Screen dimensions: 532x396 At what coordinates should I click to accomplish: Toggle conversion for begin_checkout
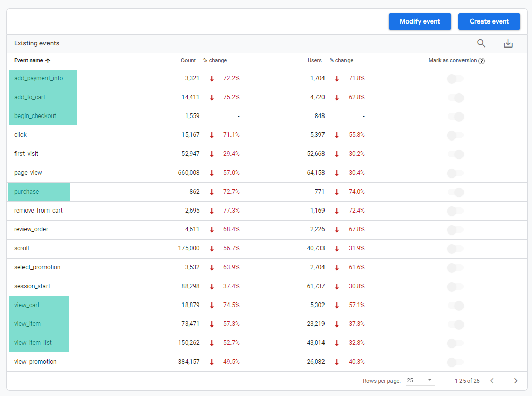click(x=456, y=117)
